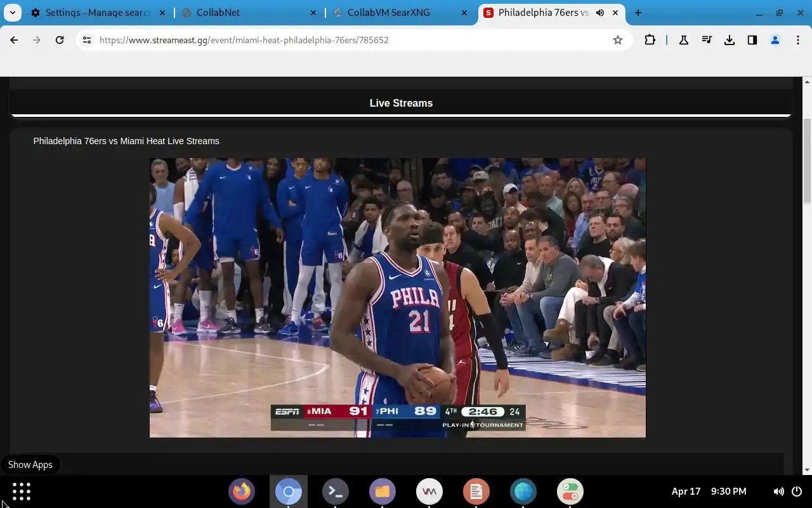This screenshot has height=508, width=812.
Task: Click the browser forward arrow
Action: pyautogui.click(x=37, y=40)
